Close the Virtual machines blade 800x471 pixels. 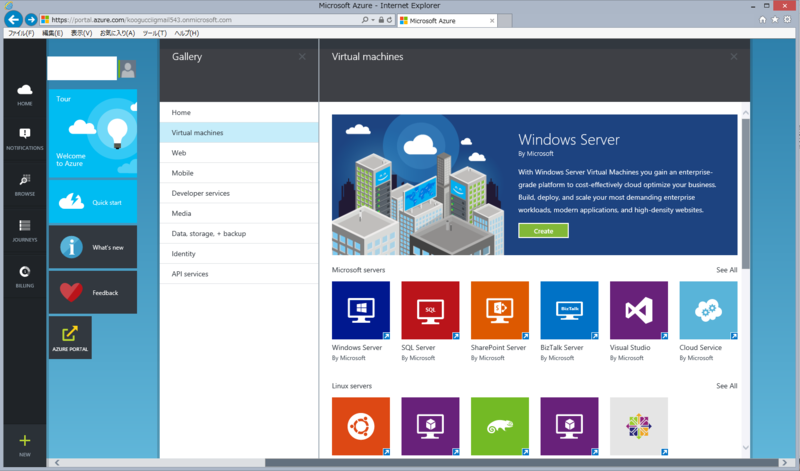click(734, 57)
